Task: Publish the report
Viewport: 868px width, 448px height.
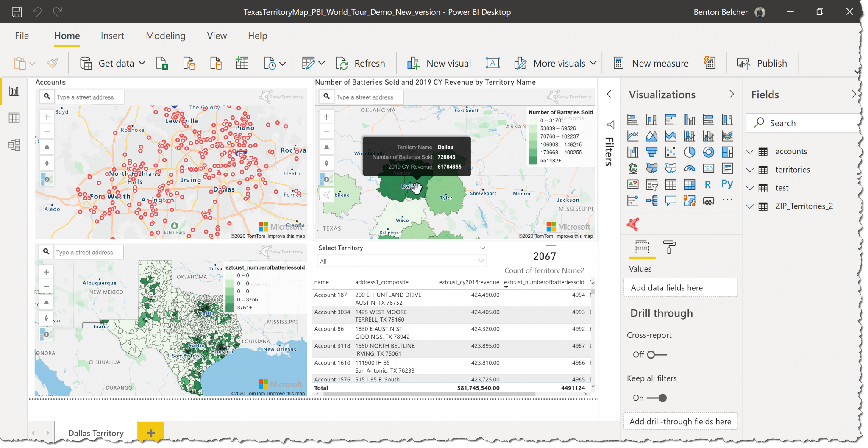Action: point(763,63)
